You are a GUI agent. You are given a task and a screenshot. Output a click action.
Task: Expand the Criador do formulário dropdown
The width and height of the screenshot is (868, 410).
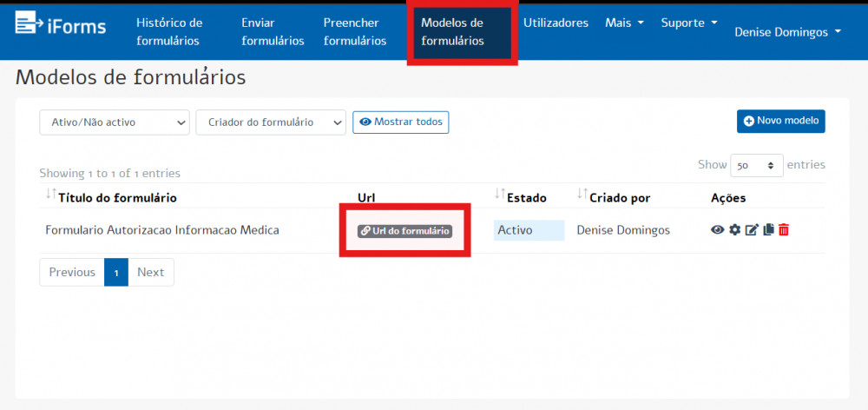271,122
